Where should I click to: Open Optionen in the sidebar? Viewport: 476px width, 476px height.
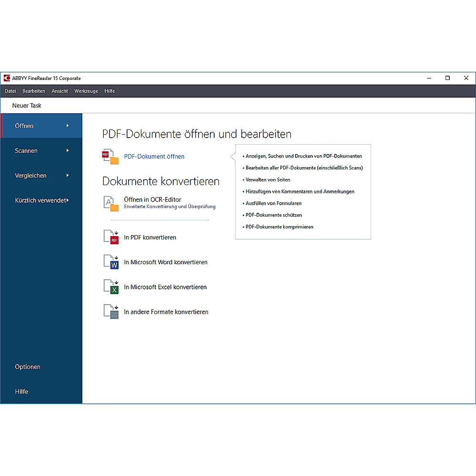(28, 367)
